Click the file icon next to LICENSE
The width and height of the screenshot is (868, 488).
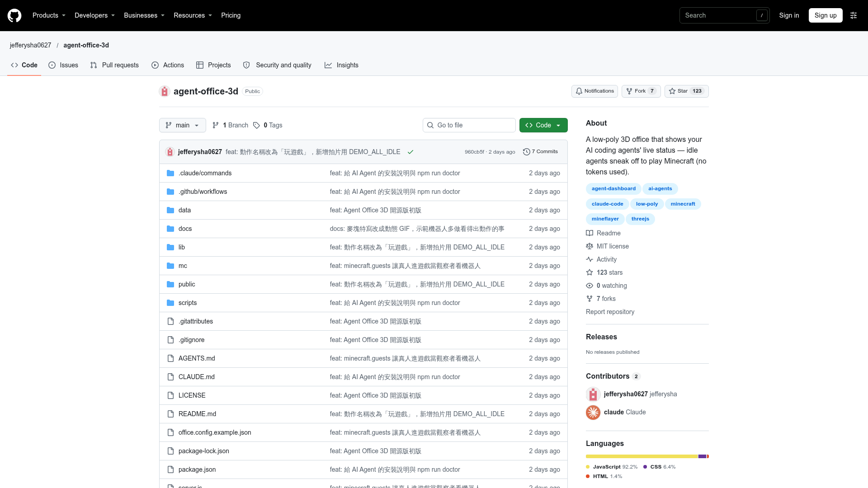tap(170, 395)
